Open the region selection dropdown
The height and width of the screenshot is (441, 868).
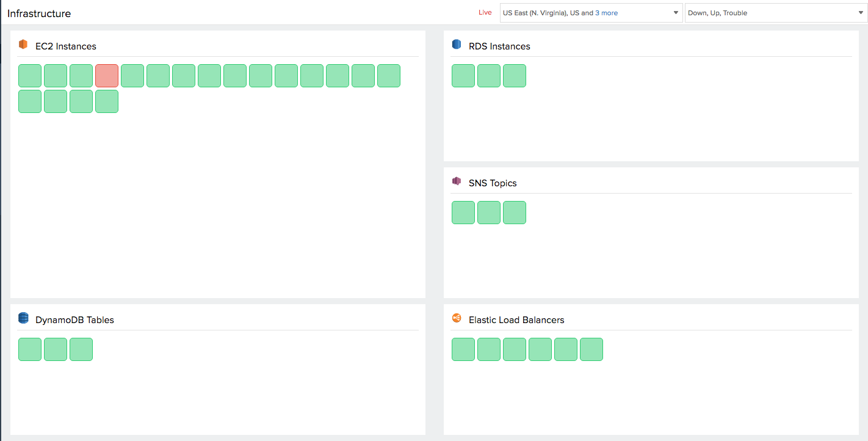[x=591, y=12]
